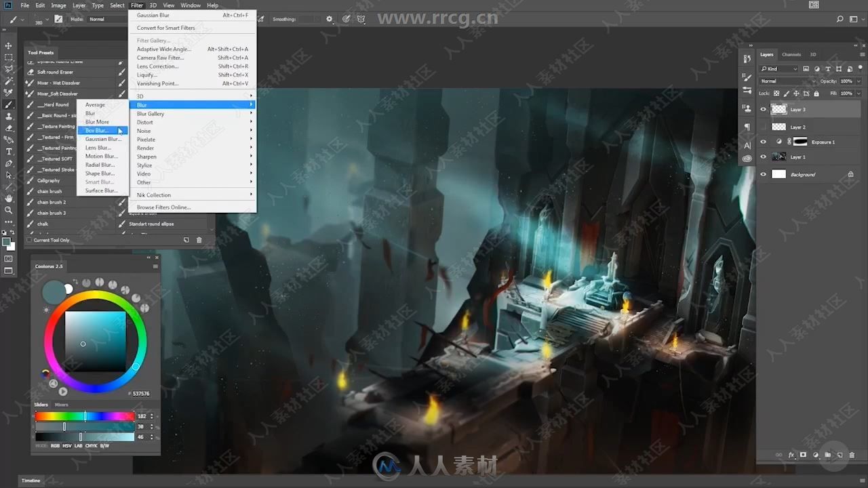Select the Eyedropper tool
Viewport: 868px width, 488px height.
(9, 93)
